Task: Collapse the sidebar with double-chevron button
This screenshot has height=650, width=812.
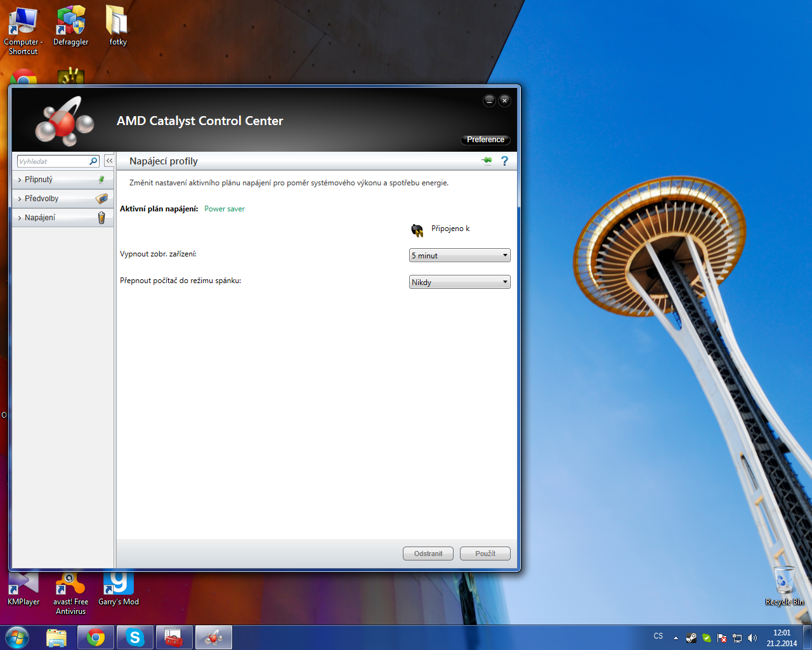Action: [109, 161]
